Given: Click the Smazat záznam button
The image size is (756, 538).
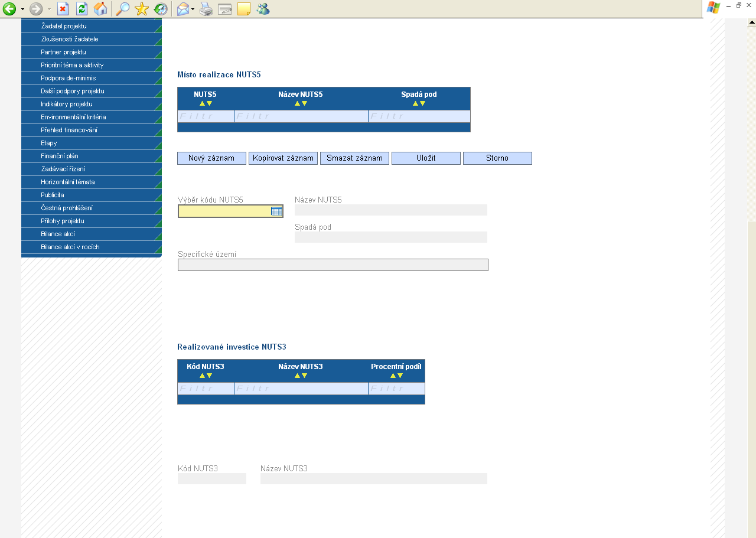Looking at the screenshot, I should click(x=354, y=158).
